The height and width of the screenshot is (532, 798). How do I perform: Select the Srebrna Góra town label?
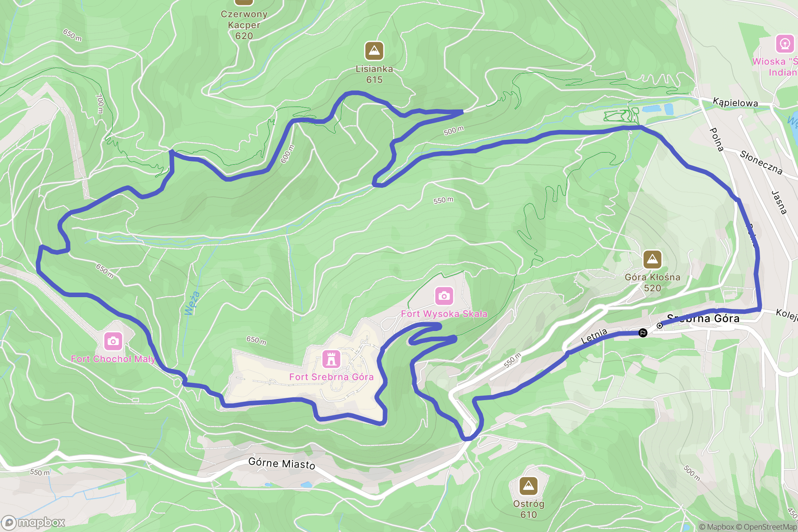point(703,318)
